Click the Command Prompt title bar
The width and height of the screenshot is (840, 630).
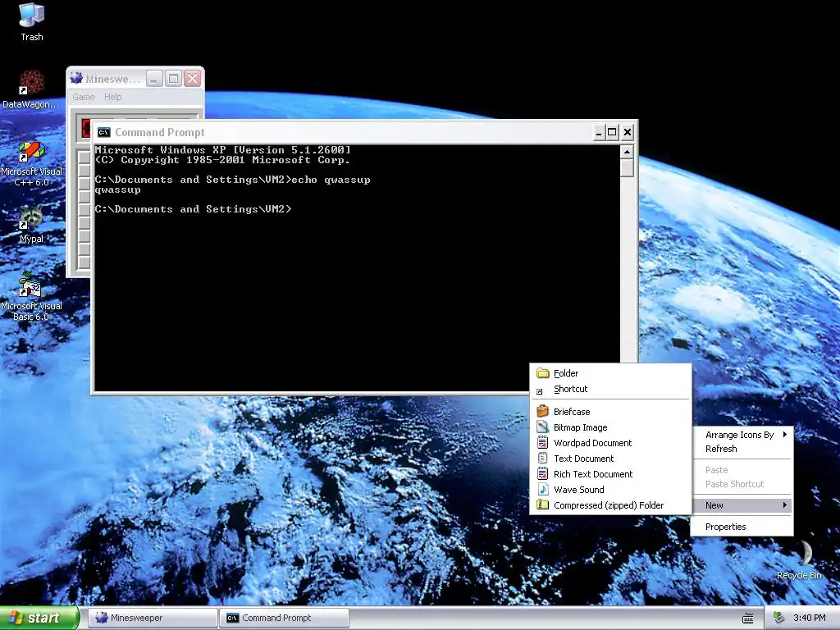(x=343, y=132)
